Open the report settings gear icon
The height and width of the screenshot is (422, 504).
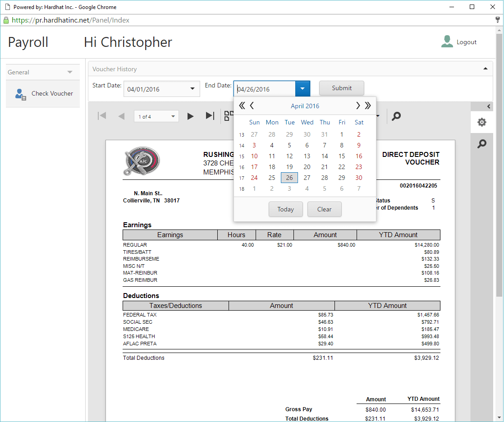(x=482, y=122)
